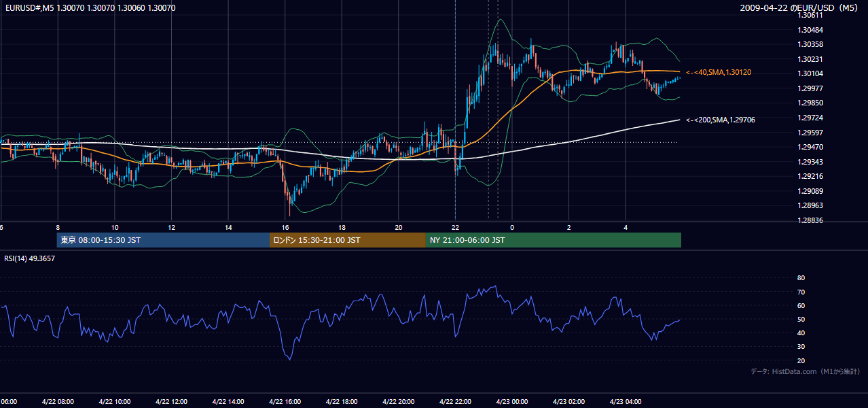Click hour label 10 under the price chart

pyautogui.click(x=115, y=228)
